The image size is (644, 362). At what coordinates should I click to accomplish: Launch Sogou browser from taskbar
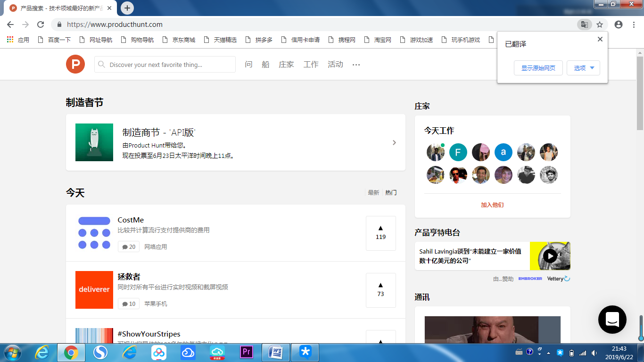(100, 353)
